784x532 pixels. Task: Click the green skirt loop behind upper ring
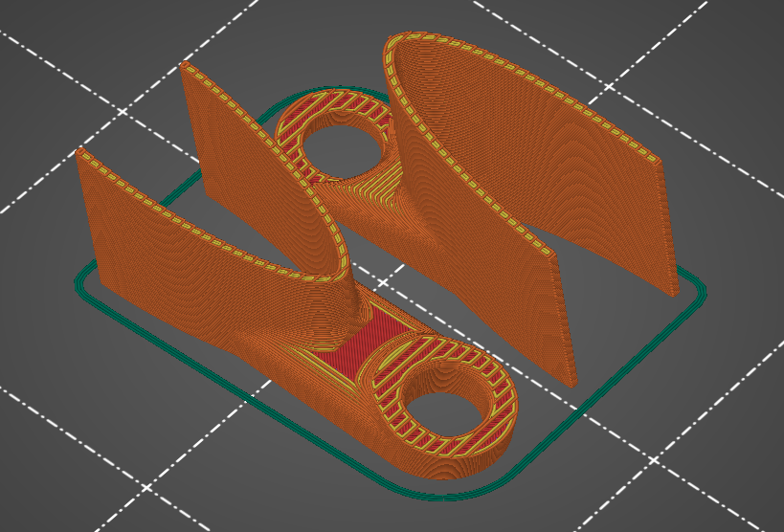pyautogui.click(x=325, y=90)
